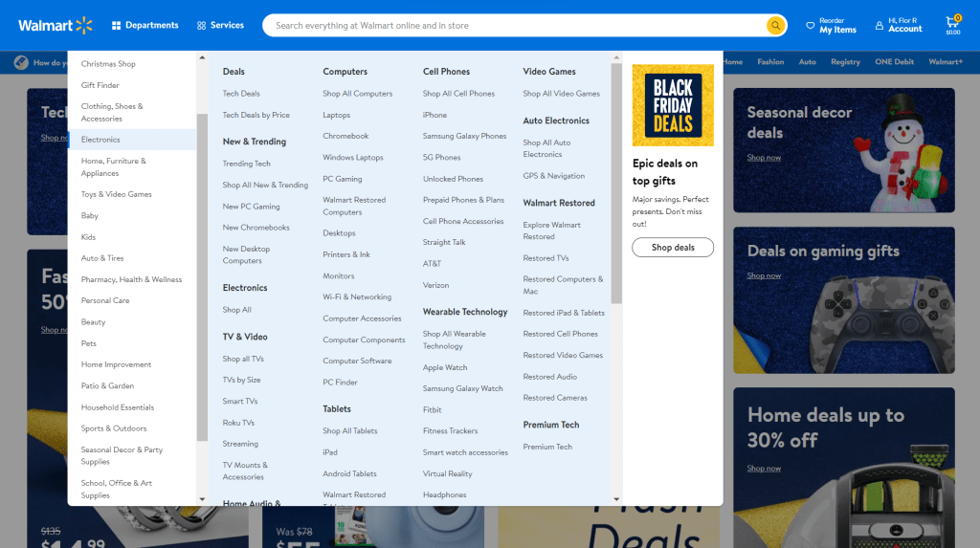This screenshot has height=548, width=980.
Task: Click the location icon beside How do you
Action: [x=21, y=62]
